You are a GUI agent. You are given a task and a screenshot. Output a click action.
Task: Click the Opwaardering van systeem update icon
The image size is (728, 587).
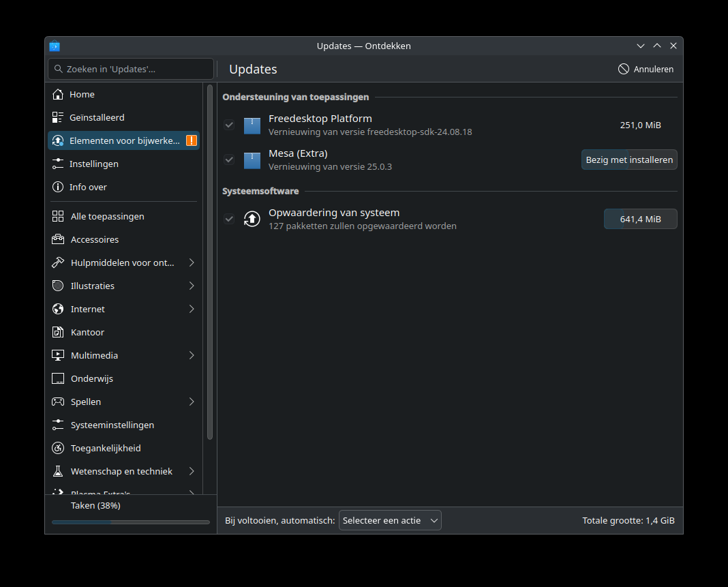pyautogui.click(x=252, y=220)
